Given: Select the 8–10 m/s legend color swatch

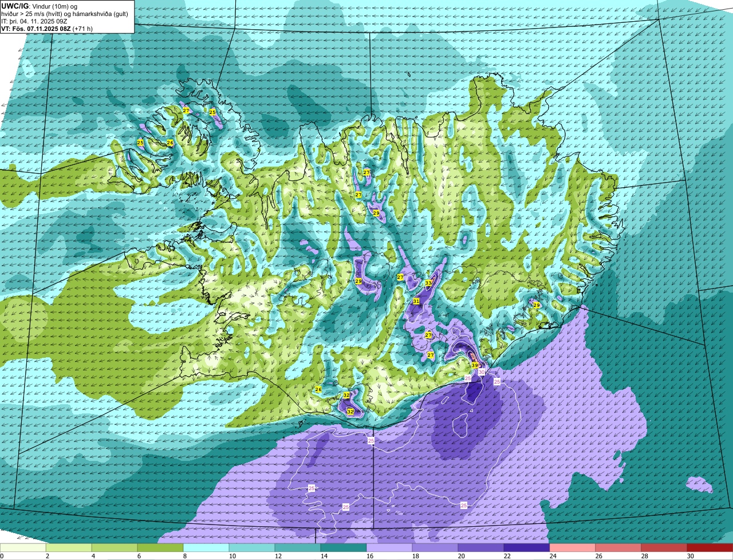Looking at the screenshot, I should 206,548.
